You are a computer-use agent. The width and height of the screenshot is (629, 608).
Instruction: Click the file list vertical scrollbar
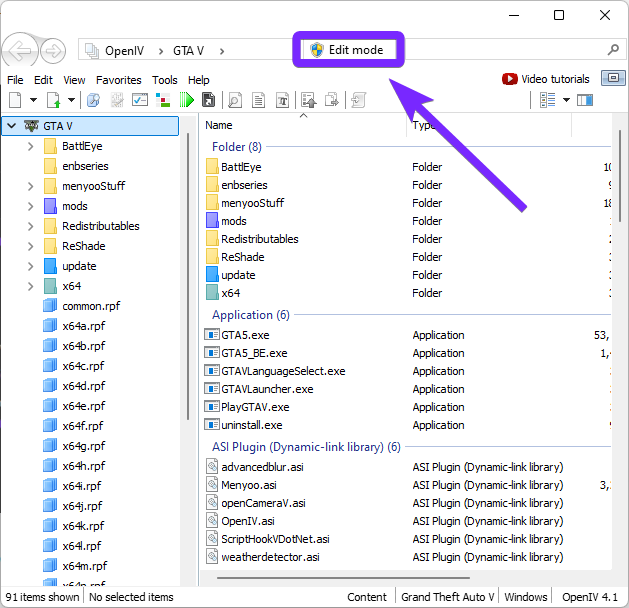[620, 175]
